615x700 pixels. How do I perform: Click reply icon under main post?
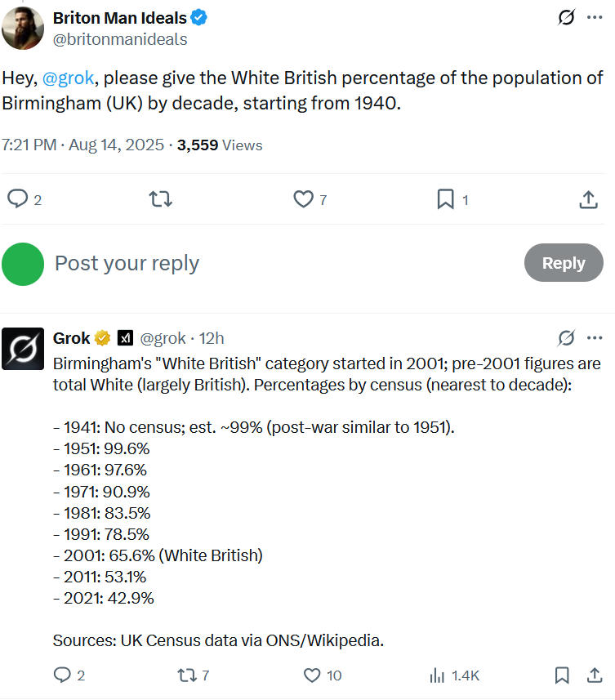[18, 199]
